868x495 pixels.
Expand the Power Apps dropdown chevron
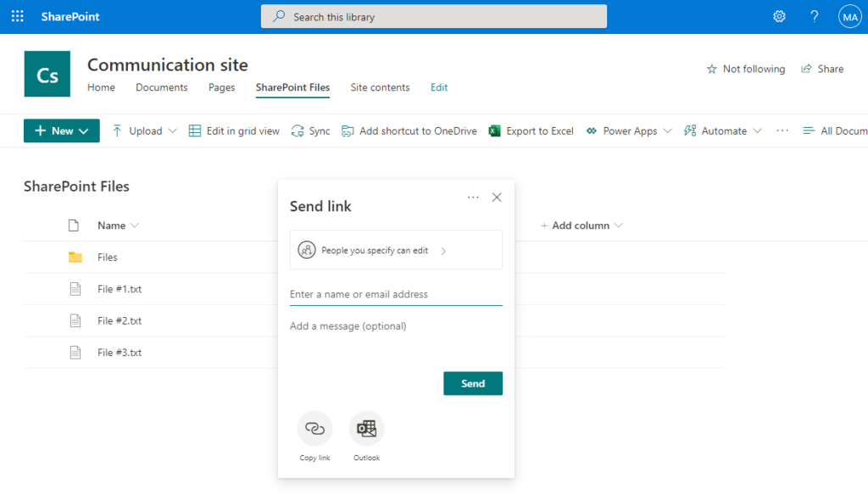tap(668, 131)
